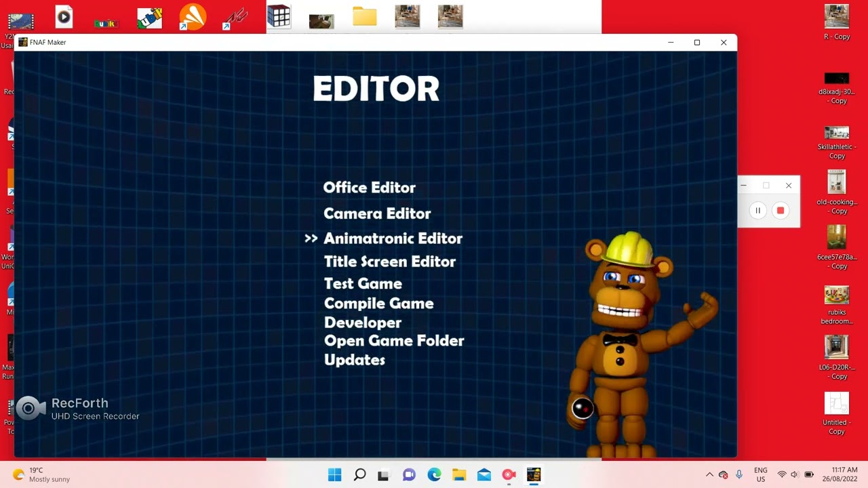Select the '6cee57e78a... - Copy' desktop image
This screenshot has height=488, width=868.
coord(837,247)
